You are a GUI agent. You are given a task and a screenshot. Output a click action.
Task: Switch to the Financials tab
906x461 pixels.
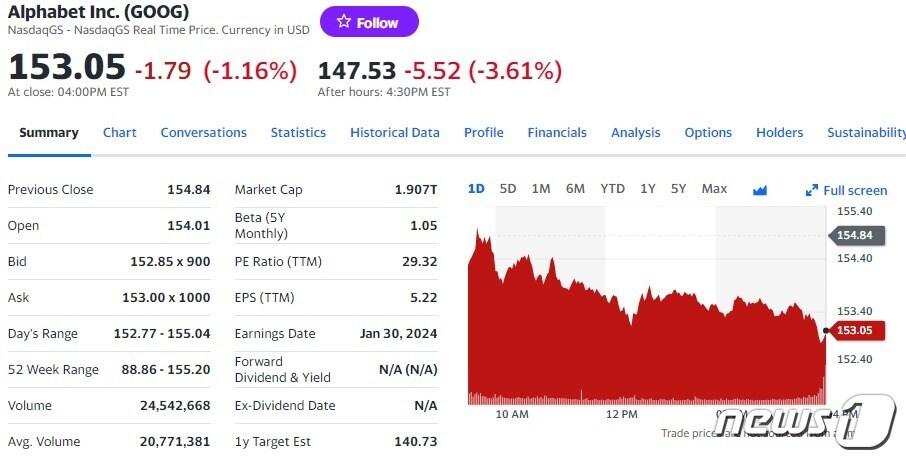click(x=557, y=132)
